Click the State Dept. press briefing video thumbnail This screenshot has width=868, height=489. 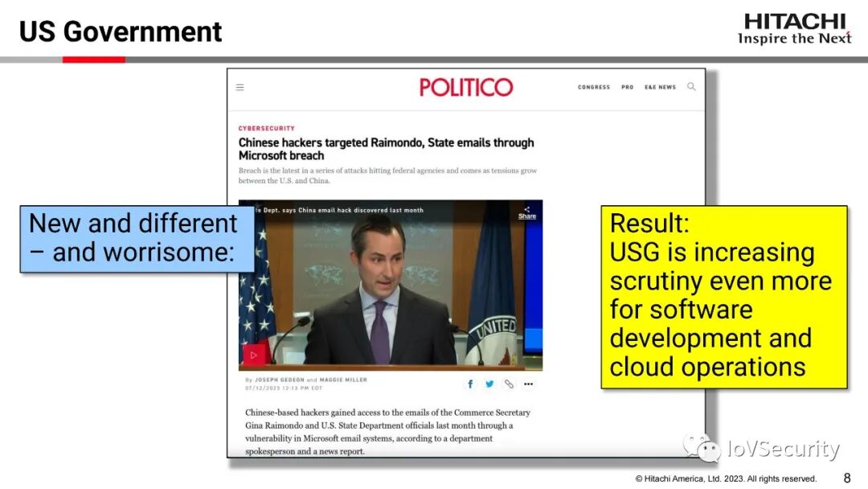[391, 286]
